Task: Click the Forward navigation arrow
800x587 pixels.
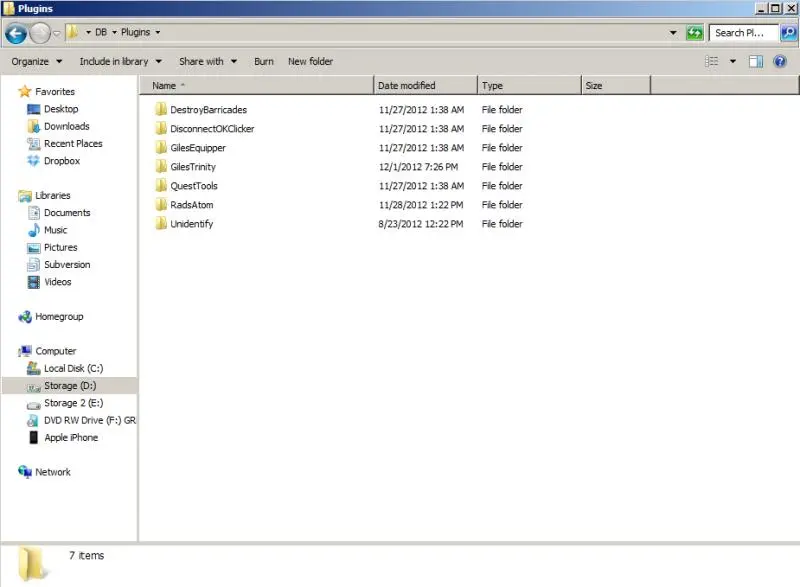Action: tap(40, 34)
